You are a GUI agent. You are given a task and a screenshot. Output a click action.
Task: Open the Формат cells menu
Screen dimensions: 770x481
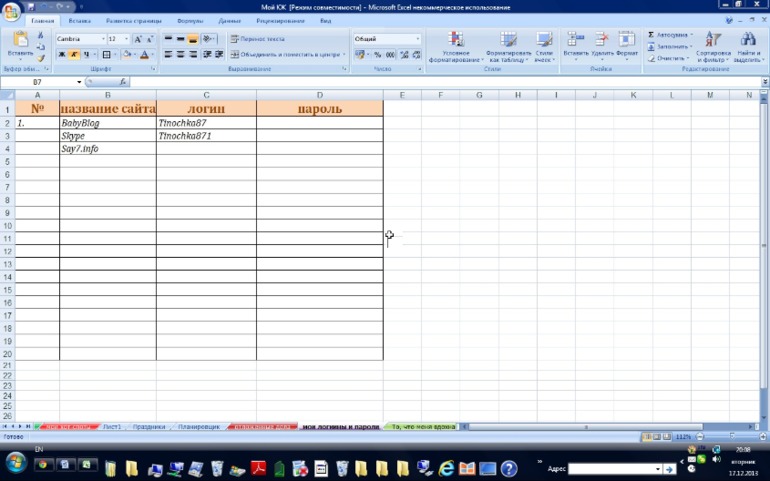click(627, 46)
